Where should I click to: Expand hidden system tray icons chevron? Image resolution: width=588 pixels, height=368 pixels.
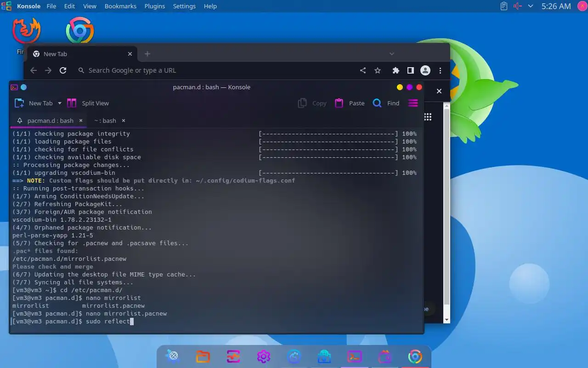(x=531, y=6)
